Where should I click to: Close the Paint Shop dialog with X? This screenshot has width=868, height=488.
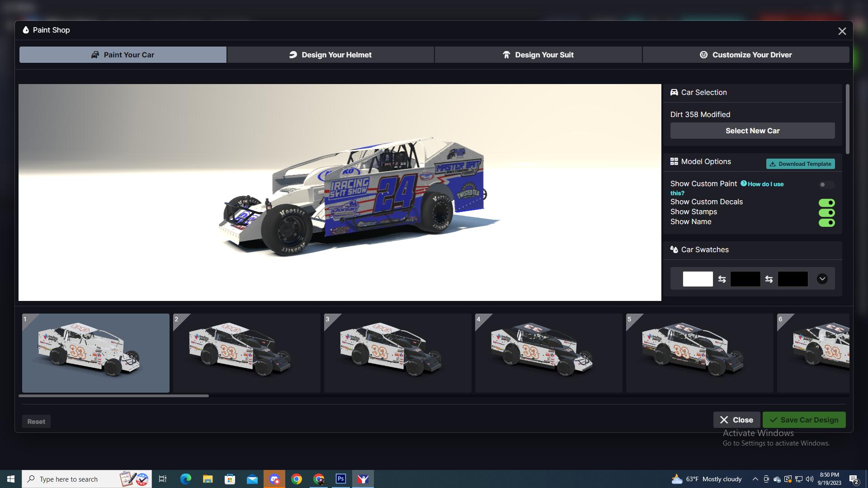[x=842, y=31]
